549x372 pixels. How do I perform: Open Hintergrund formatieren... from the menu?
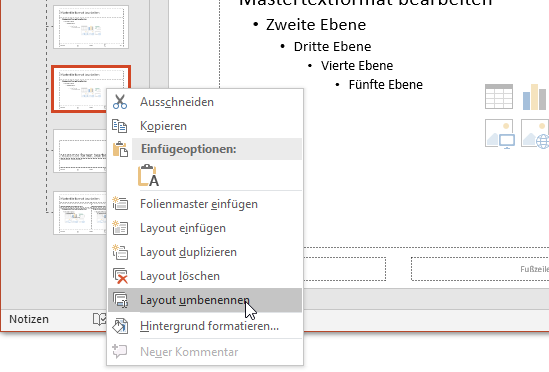coord(205,326)
